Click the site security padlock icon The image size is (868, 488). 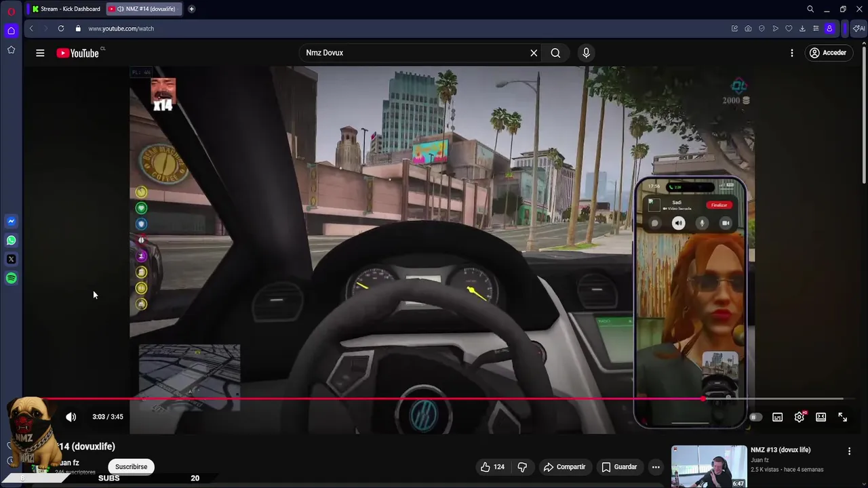[78, 28]
